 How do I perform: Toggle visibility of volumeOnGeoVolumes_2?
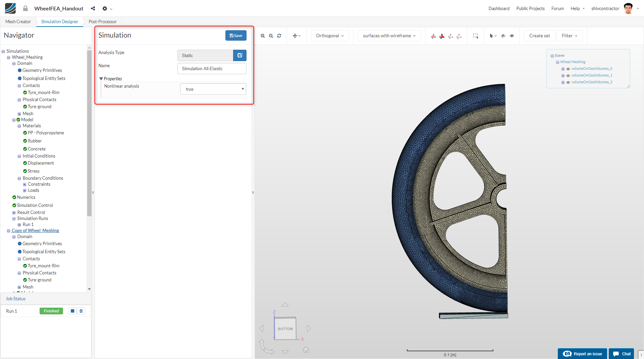[568, 82]
